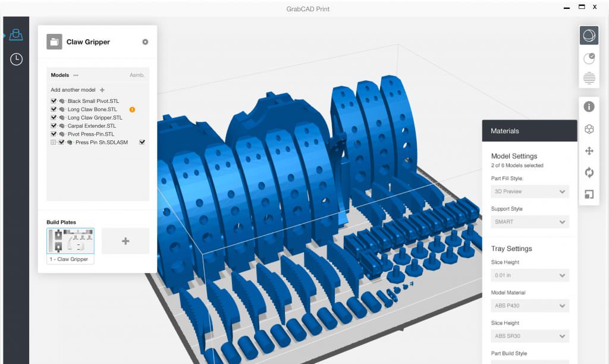Click the Claw Gripper project title
The width and height of the screenshot is (609, 364).
[88, 42]
